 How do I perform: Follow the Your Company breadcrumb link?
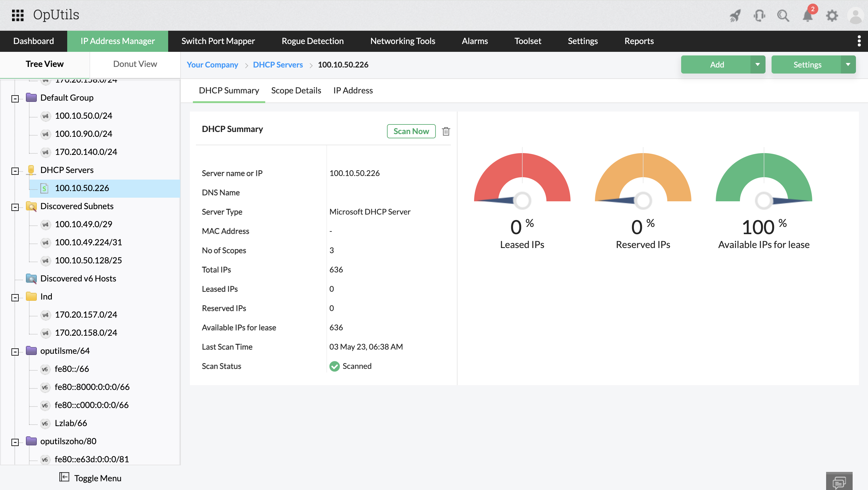click(212, 65)
